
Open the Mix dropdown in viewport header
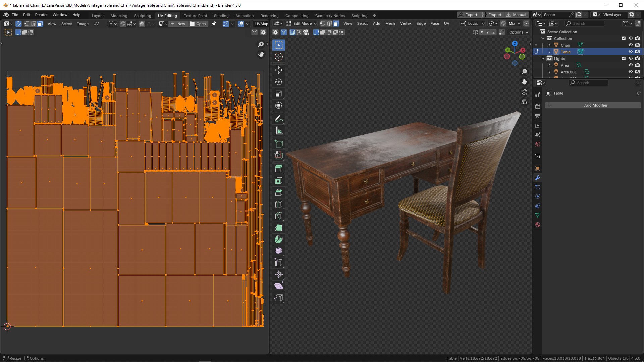514,23
